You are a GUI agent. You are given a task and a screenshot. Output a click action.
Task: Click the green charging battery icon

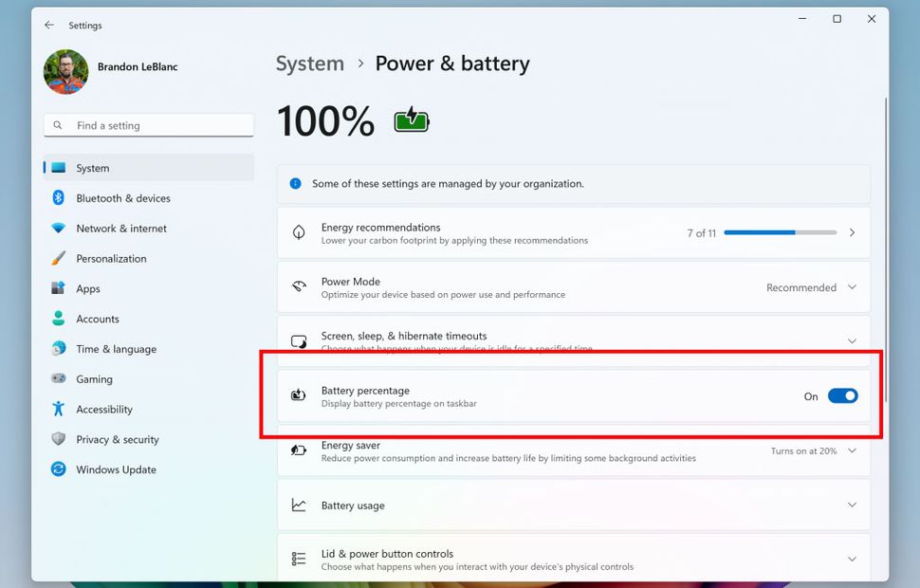pyautogui.click(x=411, y=119)
